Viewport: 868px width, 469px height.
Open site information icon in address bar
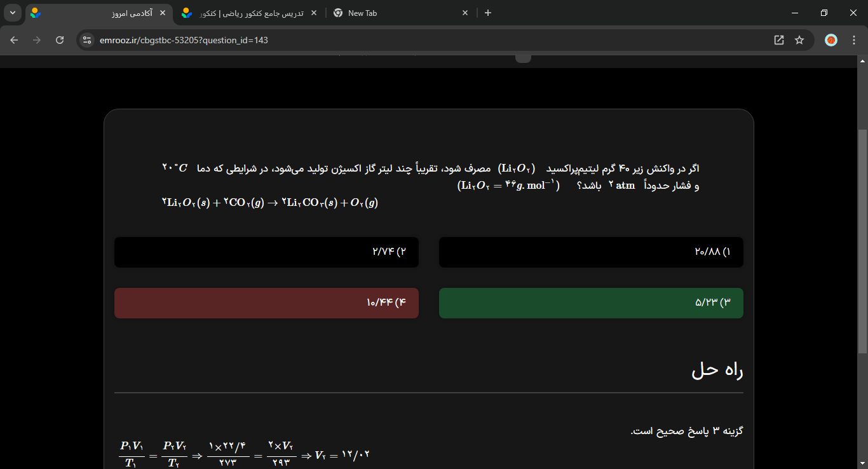pos(88,40)
